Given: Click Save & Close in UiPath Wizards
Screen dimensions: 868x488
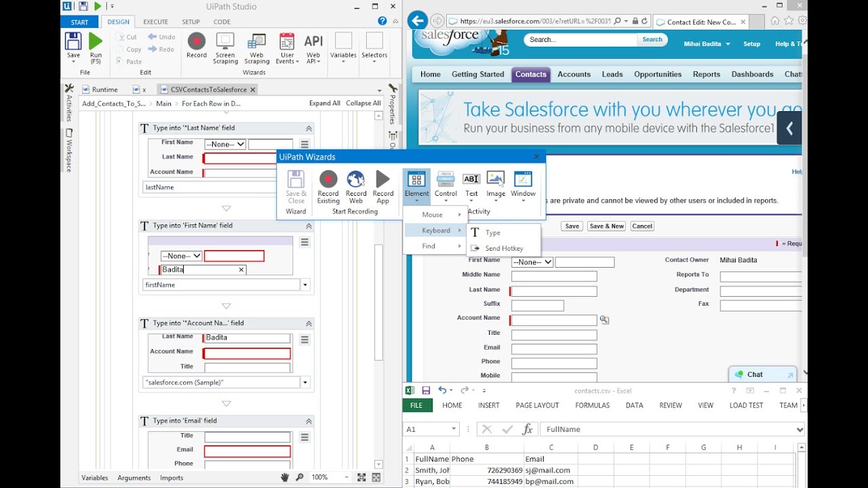Looking at the screenshot, I should (x=296, y=187).
